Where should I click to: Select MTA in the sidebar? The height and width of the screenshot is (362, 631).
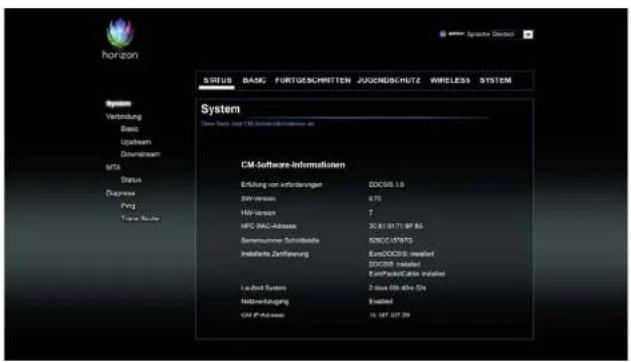pyautogui.click(x=113, y=167)
